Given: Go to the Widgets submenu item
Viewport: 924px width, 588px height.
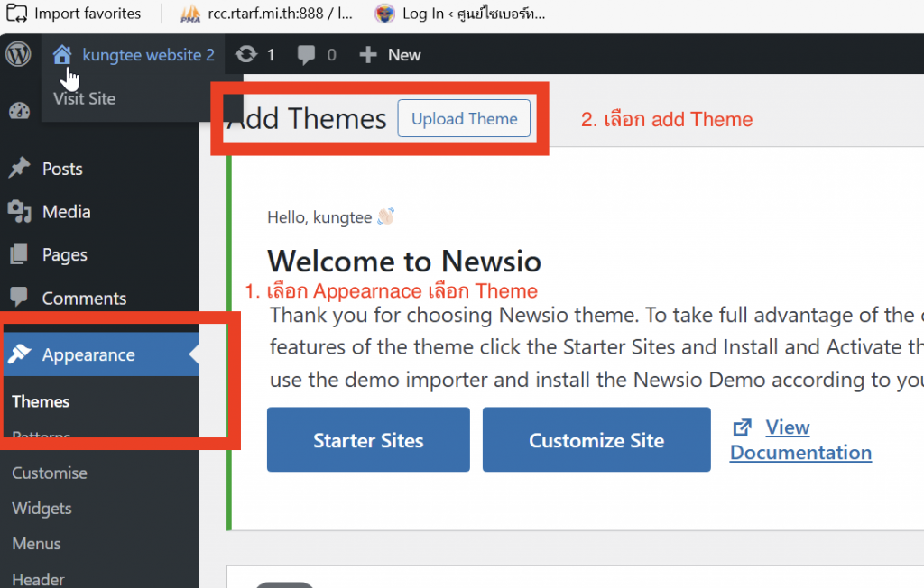Looking at the screenshot, I should [42, 509].
